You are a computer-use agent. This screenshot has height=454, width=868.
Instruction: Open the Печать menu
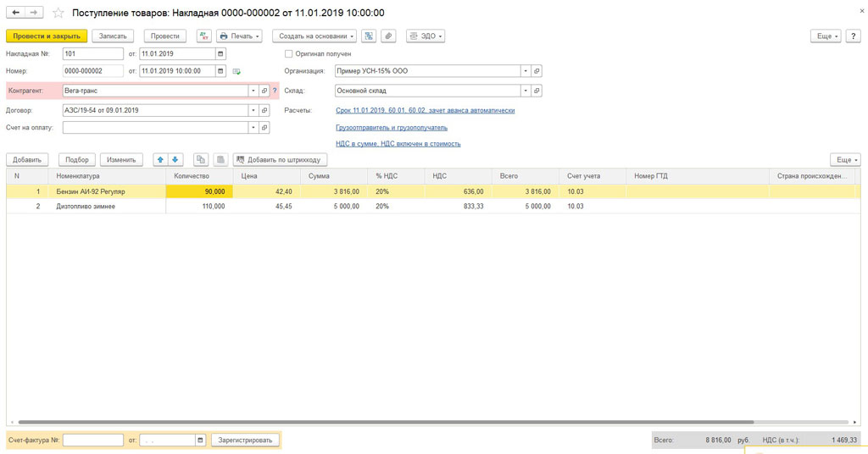coord(239,36)
